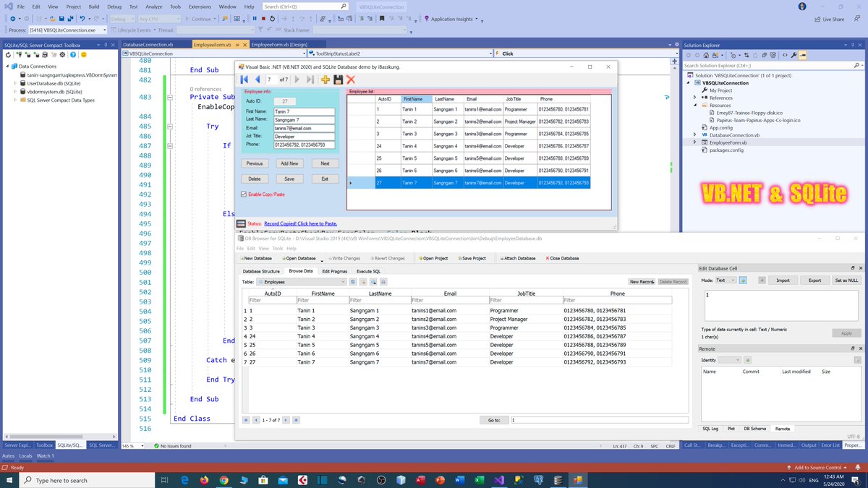
Task: Refresh table data icon in DB Browser
Action: tap(353, 281)
